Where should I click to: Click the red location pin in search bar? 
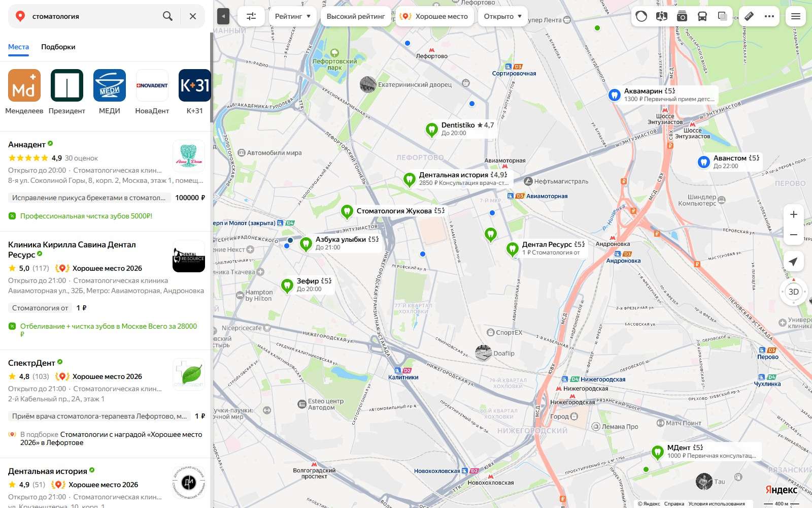tap(20, 16)
